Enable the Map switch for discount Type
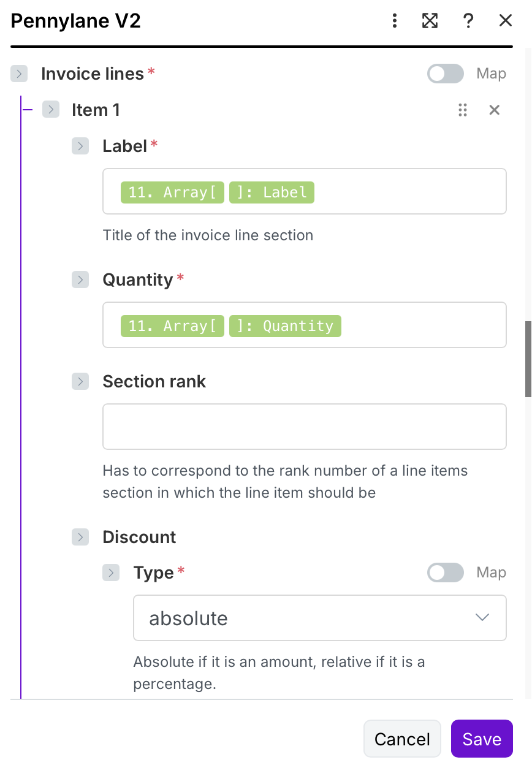The width and height of the screenshot is (532, 776). click(446, 573)
